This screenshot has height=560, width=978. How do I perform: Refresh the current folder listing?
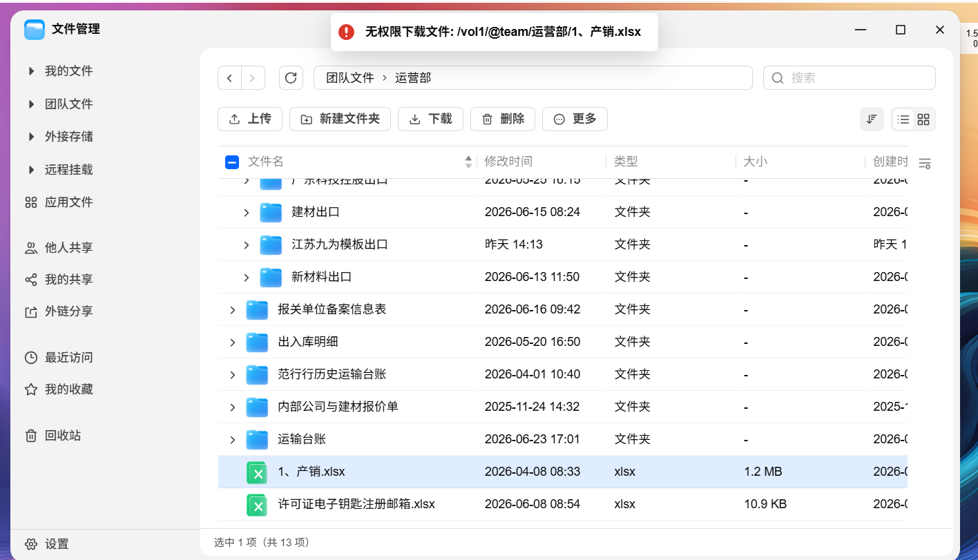click(291, 78)
